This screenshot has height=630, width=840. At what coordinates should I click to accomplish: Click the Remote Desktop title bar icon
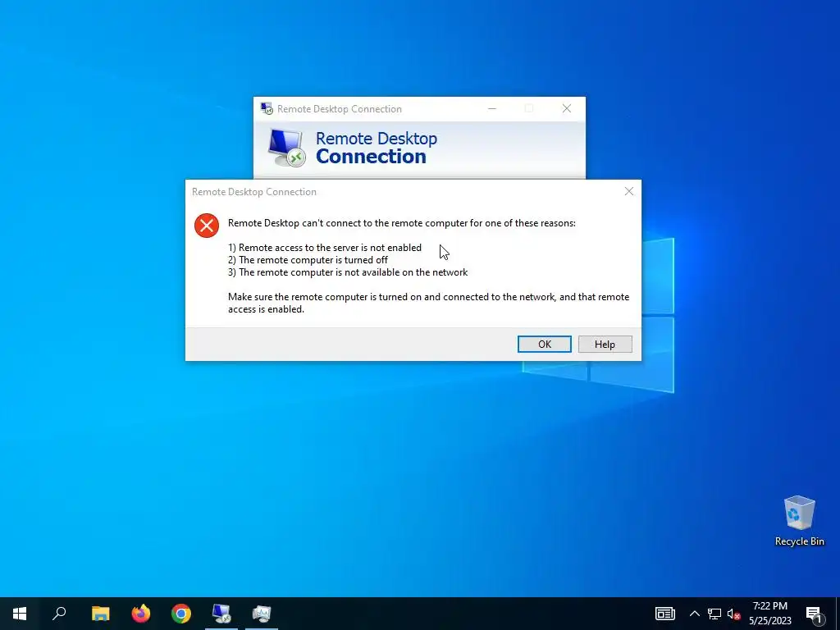point(267,109)
